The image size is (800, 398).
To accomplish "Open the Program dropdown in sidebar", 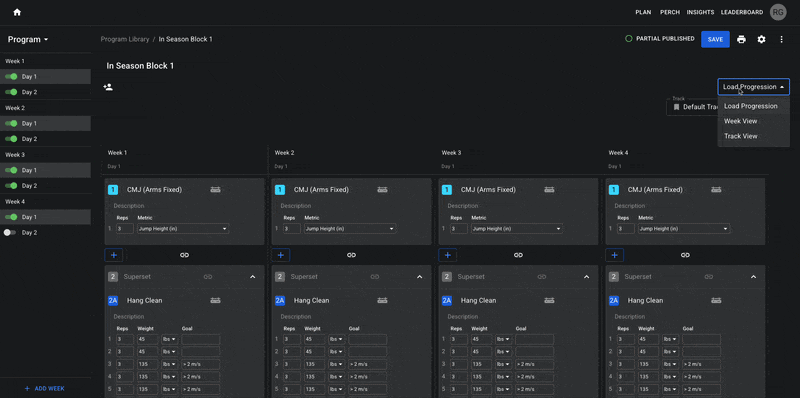I will point(28,39).
